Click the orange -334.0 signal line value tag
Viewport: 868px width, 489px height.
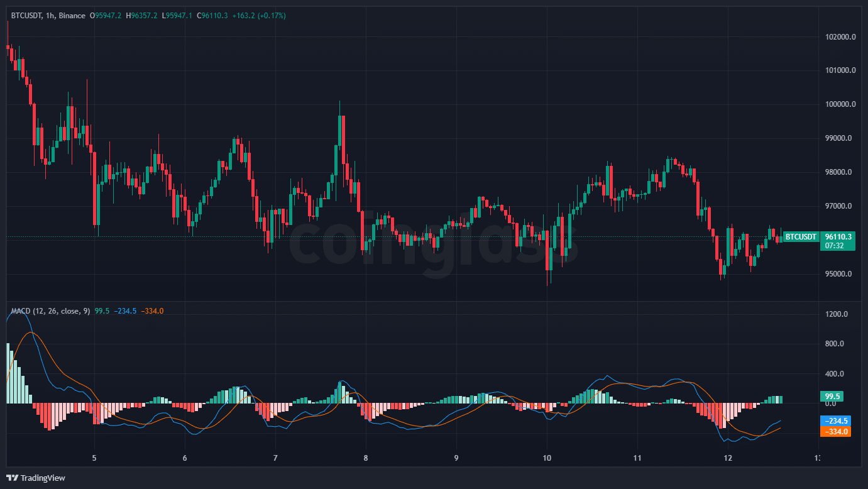(835, 431)
